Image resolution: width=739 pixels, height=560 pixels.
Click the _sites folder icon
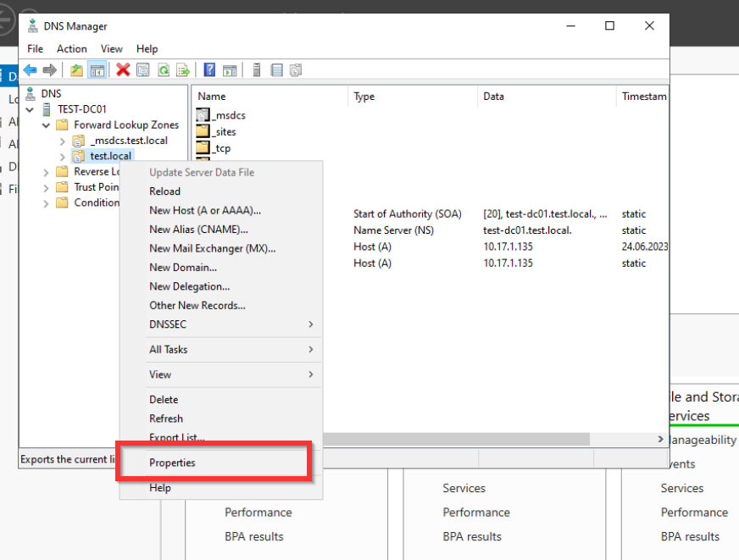[x=203, y=131]
